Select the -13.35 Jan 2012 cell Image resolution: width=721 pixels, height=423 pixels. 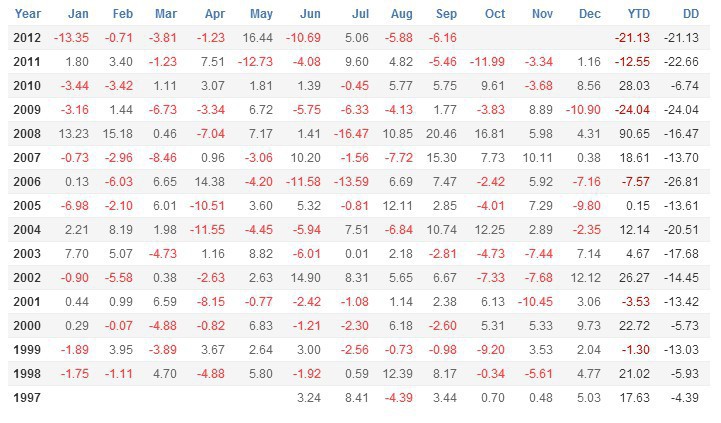click(71, 38)
